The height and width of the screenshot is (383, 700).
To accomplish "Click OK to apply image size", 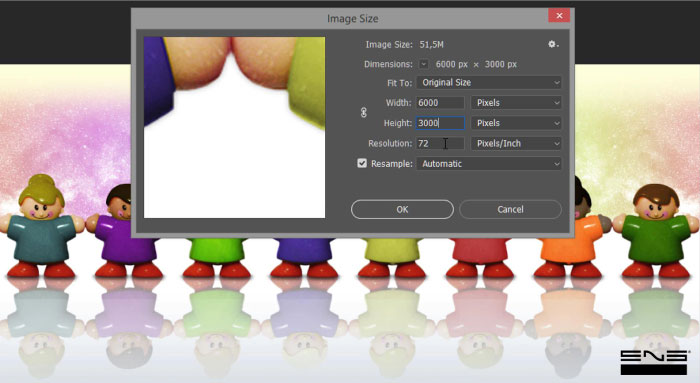I will tap(402, 209).
